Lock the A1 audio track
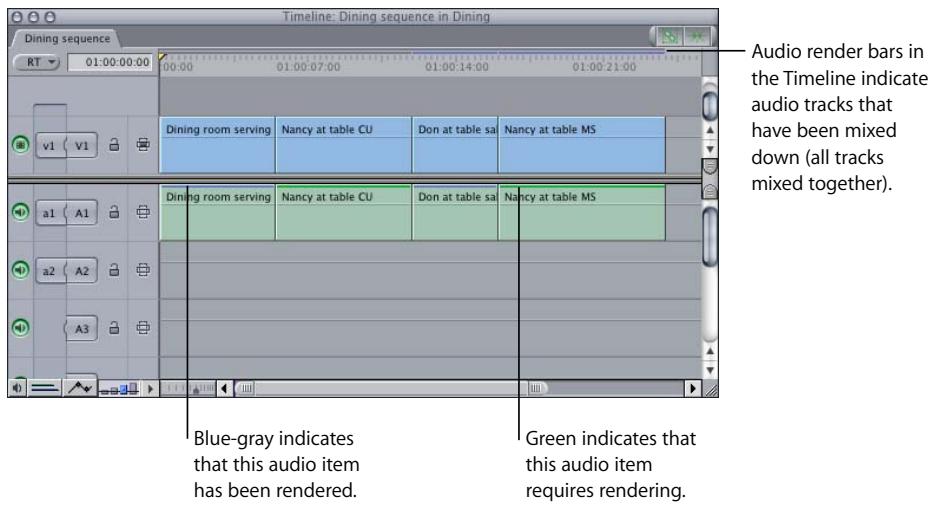 coord(113,212)
